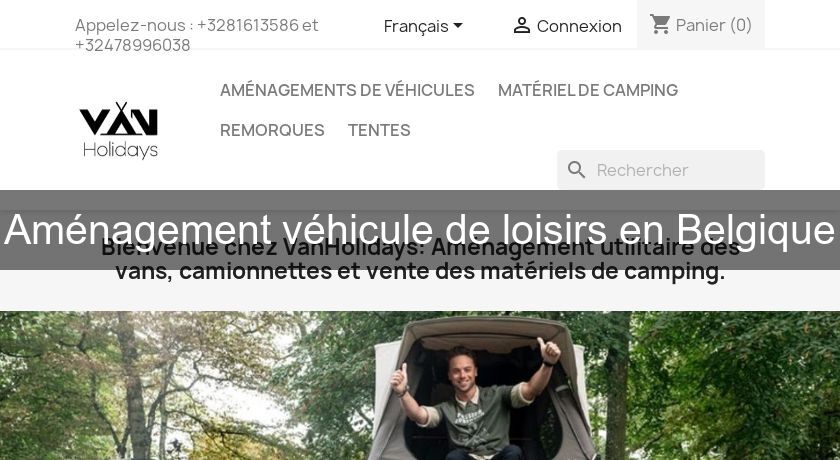
Task: Click the Aménagement véhicule de loisirs banner title
Action: coord(420,230)
